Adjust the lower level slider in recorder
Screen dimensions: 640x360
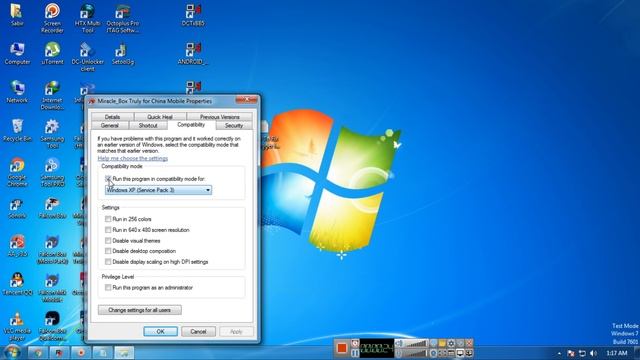[x=415, y=353]
